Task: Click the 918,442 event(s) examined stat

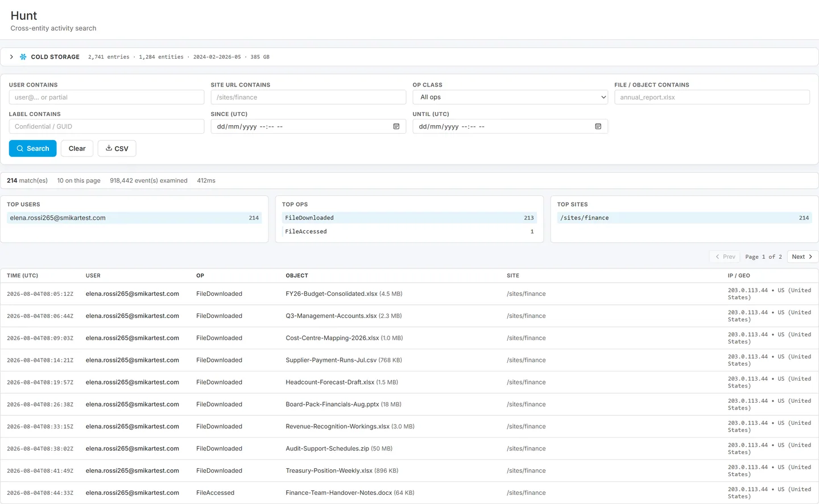Action: (148, 181)
